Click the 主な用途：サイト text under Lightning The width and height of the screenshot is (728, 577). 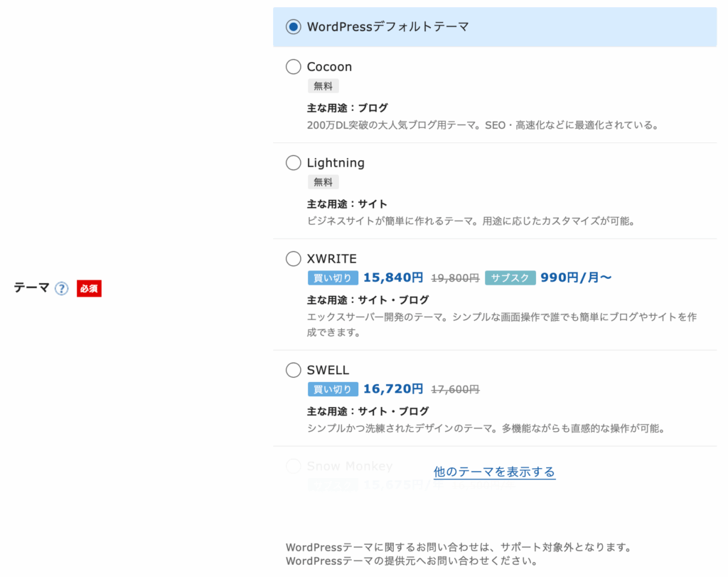tap(347, 204)
